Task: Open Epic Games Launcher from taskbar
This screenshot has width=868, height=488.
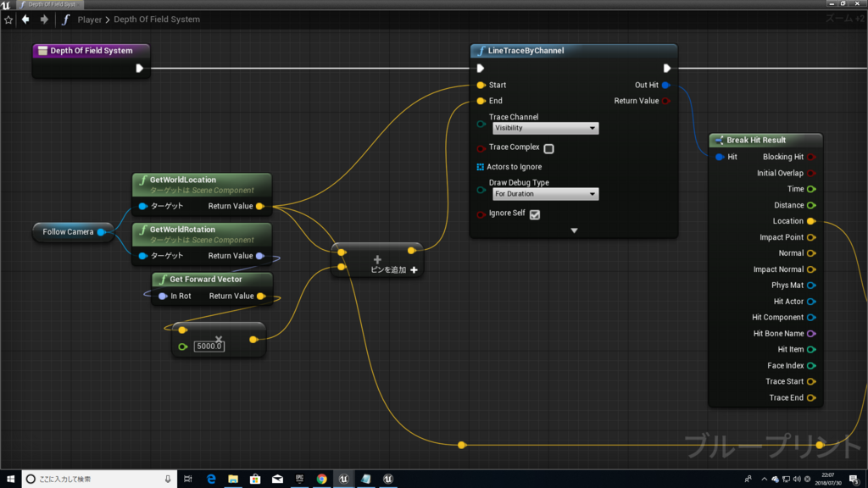Action: tap(299, 480)
